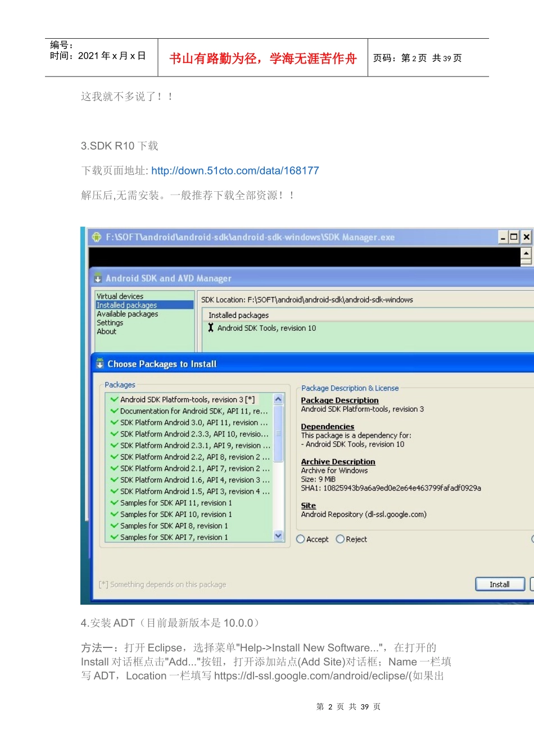The image size is (534, 756).
Task: Click the packages list scroll down arrow
Action: click(278, 536)
